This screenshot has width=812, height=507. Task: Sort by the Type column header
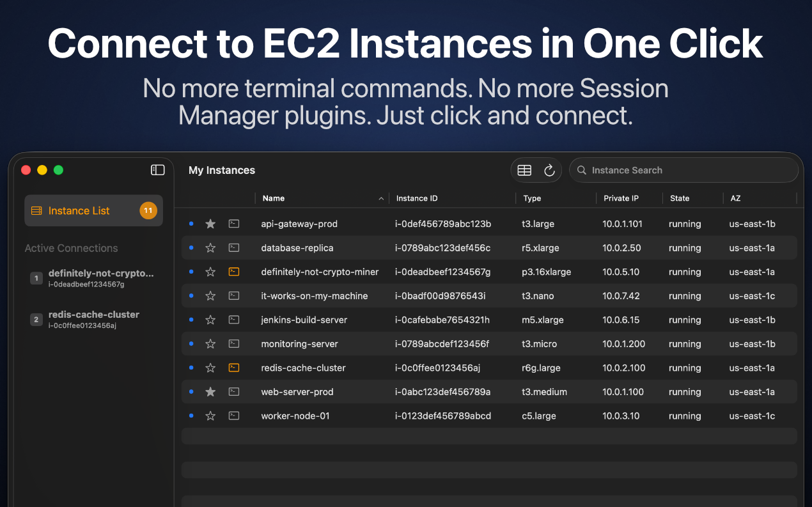(532, 198)
